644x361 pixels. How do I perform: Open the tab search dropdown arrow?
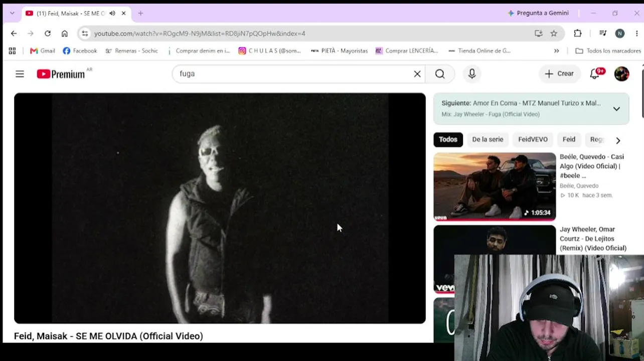[x=12, y=14]
